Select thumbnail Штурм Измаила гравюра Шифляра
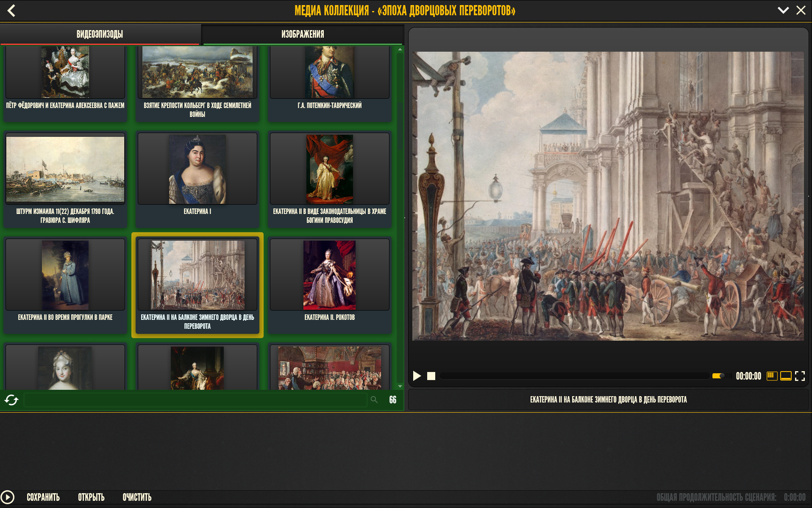 click(65, 179)
